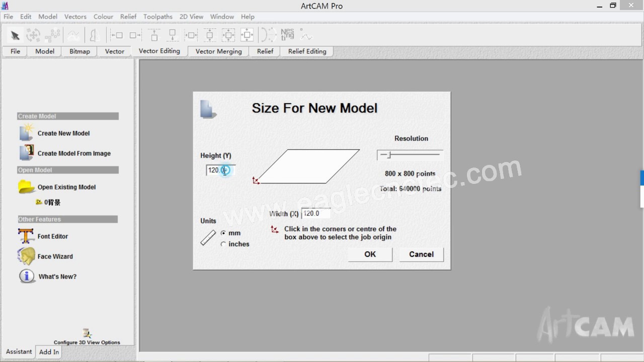Screen dimensions: 644x362
Task: Switch to the Vector toolbar tab
Action: 115,51
